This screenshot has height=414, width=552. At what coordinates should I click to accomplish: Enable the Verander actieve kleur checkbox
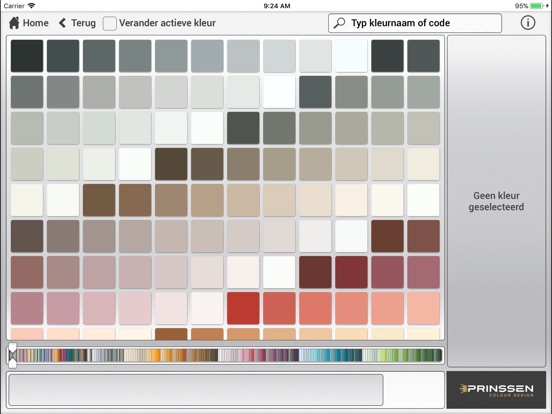109,23
